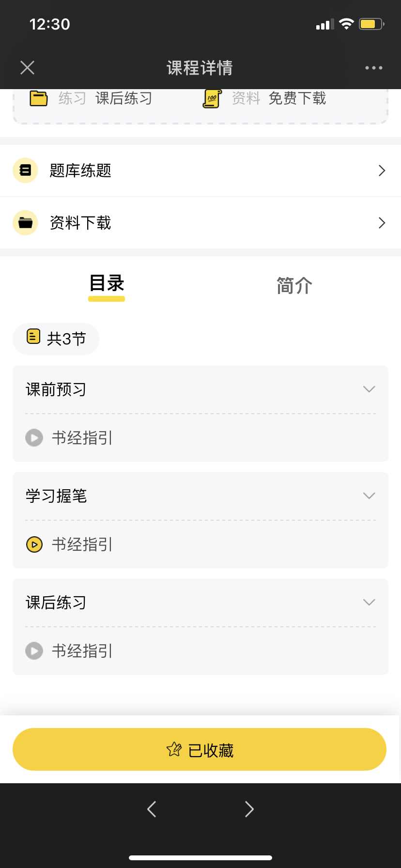Open the 课后练习 practice link at top
This screenshot has height=868, width=401.
[123, 98]
